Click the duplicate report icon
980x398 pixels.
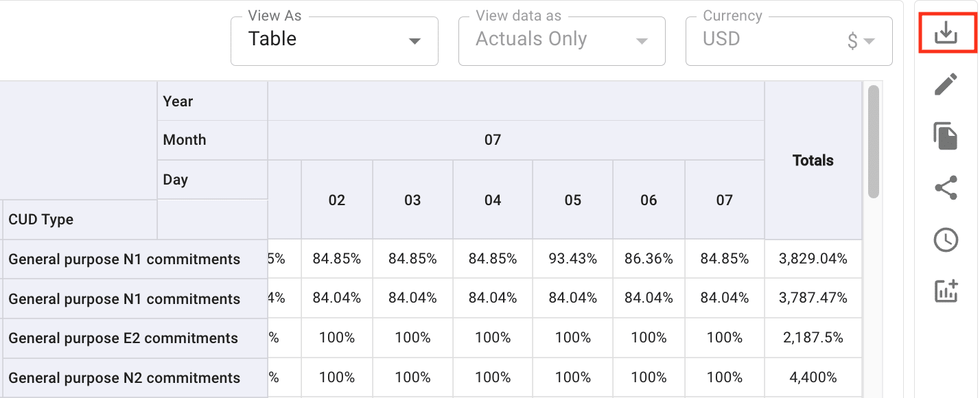click(946, 136)
